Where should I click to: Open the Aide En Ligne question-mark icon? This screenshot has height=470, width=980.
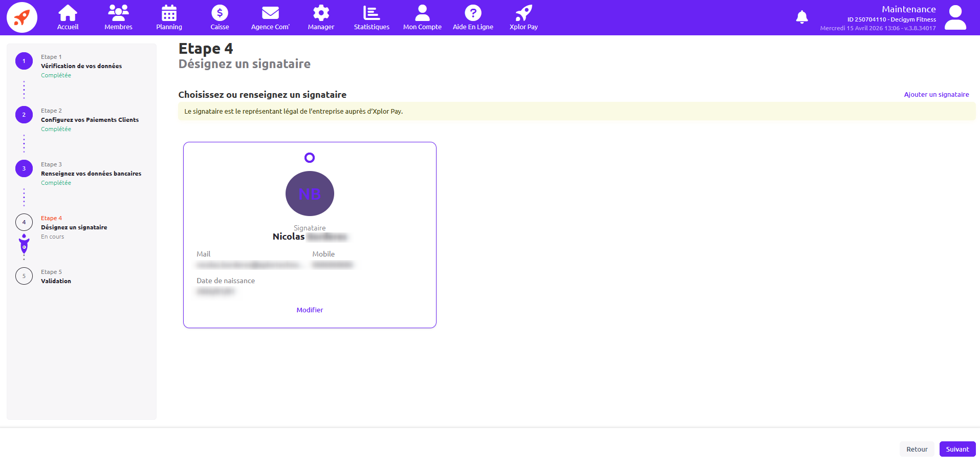pyautogui.click(x=473, y=13)
